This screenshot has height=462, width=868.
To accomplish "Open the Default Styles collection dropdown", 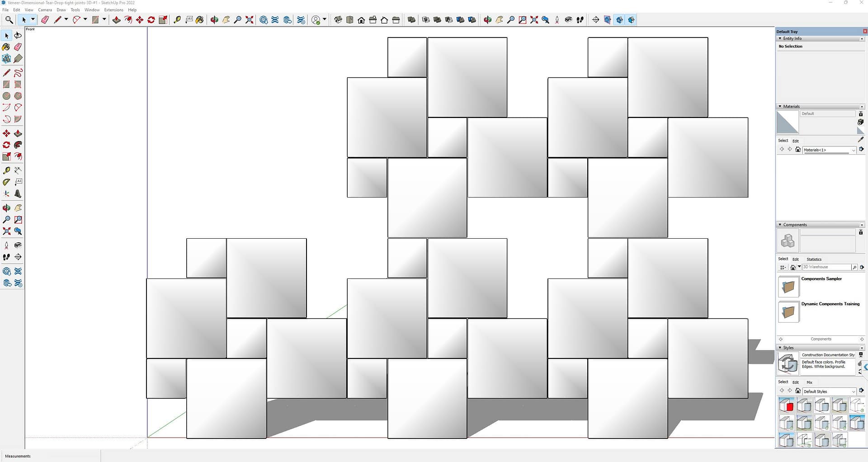I will 853,391.
